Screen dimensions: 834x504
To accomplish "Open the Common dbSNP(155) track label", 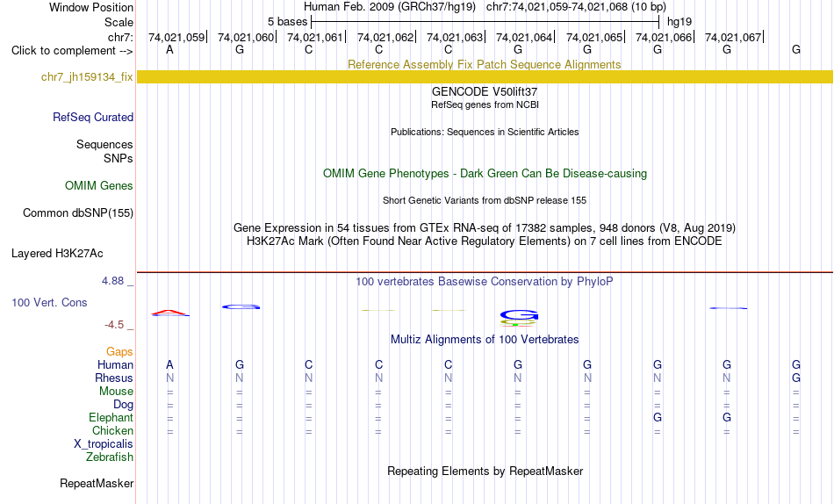I will pyautogui.click(x=78, y=212).
